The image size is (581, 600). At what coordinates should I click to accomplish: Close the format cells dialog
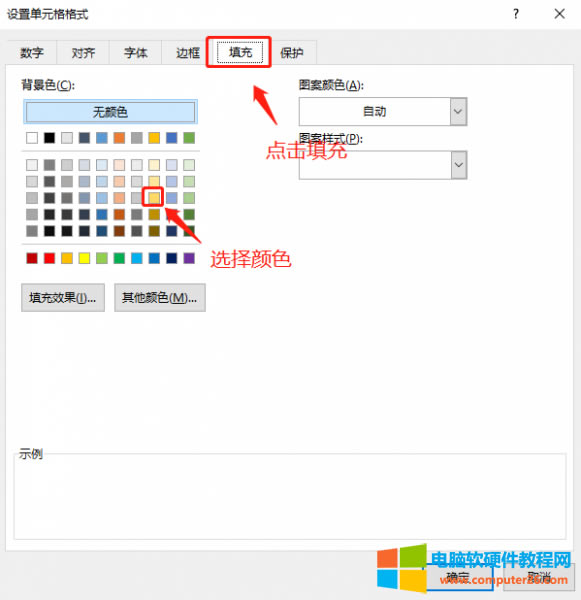pos(560,14)
